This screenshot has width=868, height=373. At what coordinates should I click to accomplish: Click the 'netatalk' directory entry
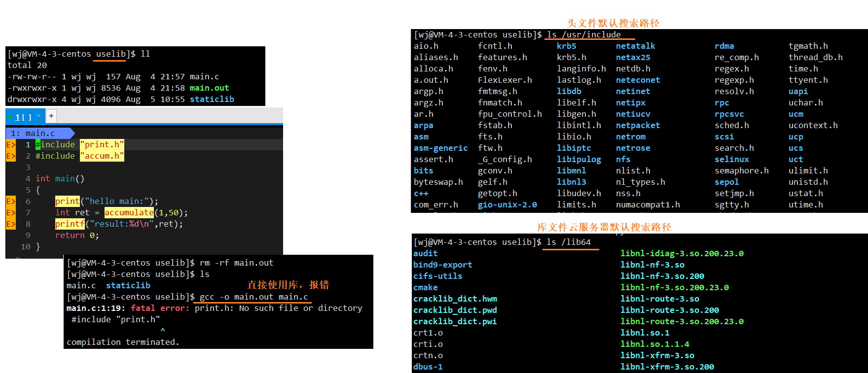tap(636, 46)
